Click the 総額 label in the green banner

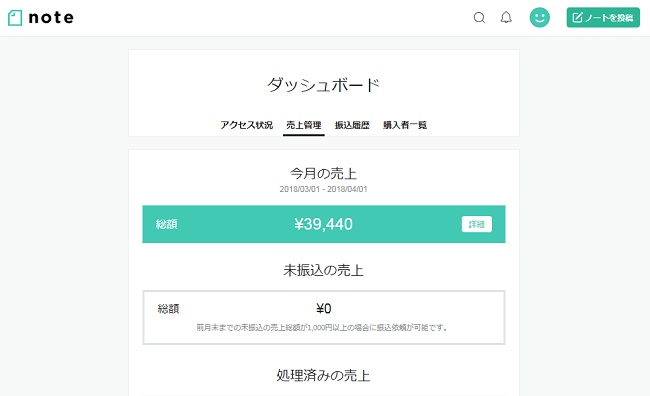166,224
